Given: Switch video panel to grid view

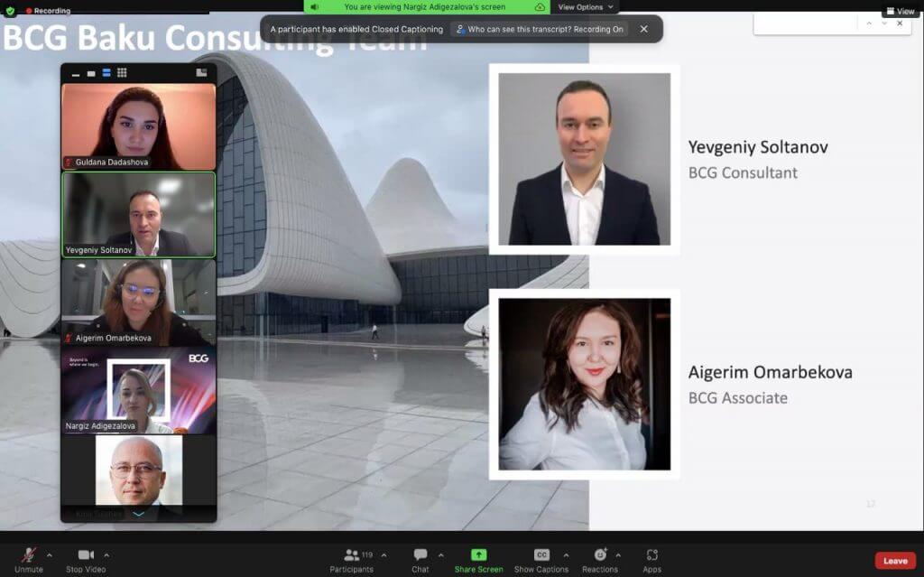Looking at the screenshot, I should click(122, 73).
